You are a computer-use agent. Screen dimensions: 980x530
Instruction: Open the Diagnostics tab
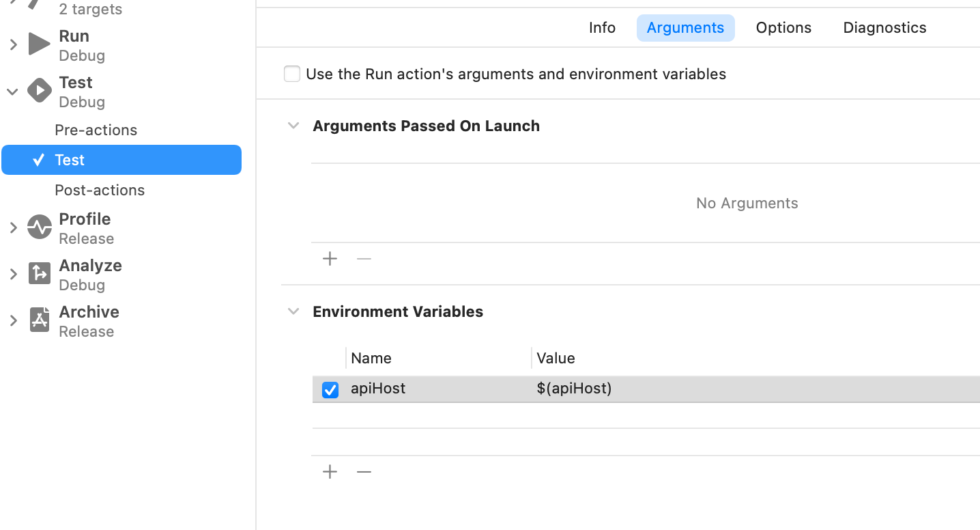click(884, 27)
